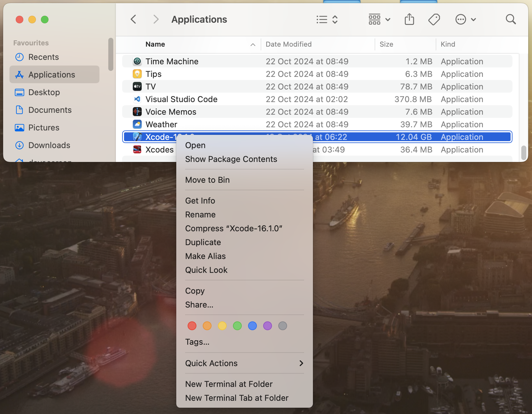This screenshot has height=414, width=532.
Task: Apply the green tag color
Action: (x=237, y=326)
